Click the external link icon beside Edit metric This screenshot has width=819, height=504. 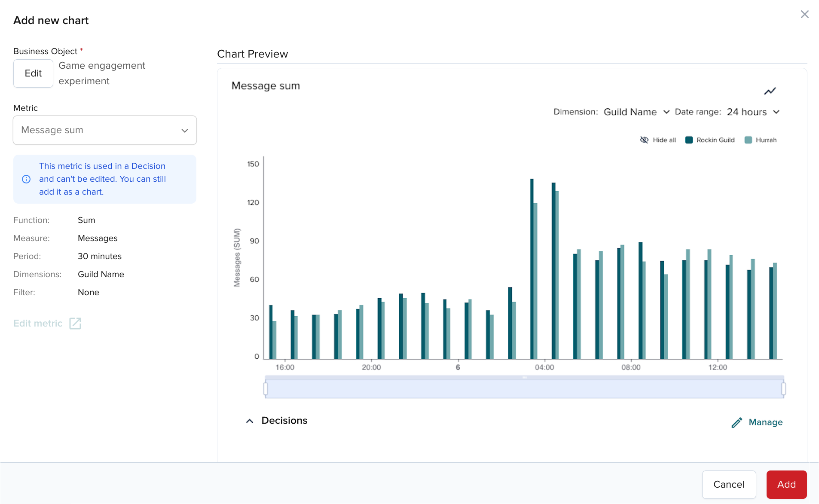[x=75, y=324]
